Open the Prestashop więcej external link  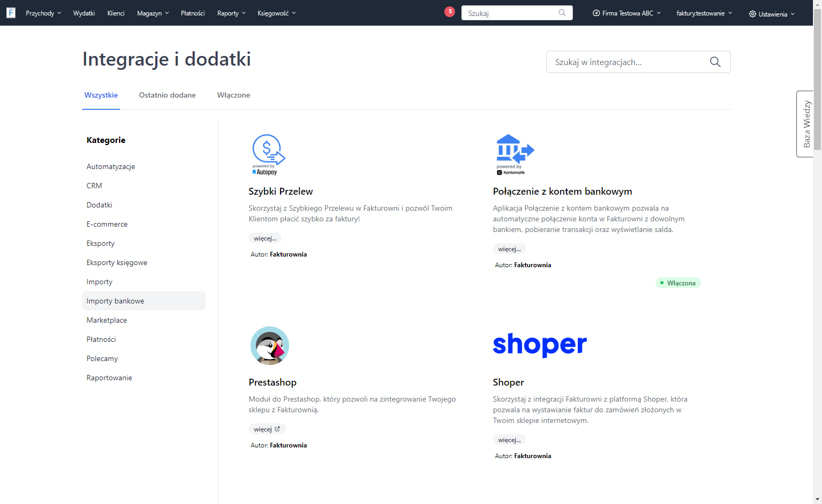pos(267,429)
